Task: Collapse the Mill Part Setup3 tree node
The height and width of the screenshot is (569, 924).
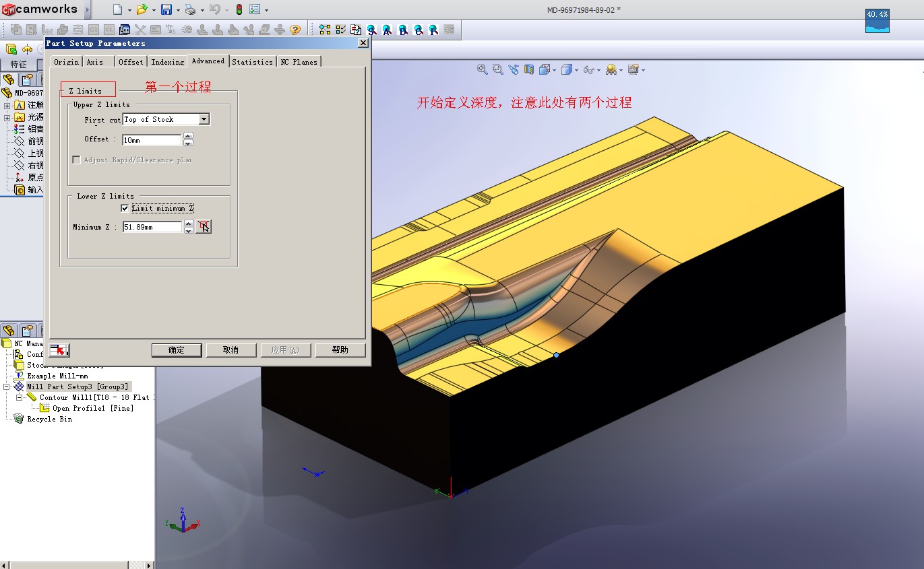Action: (7, 387)
